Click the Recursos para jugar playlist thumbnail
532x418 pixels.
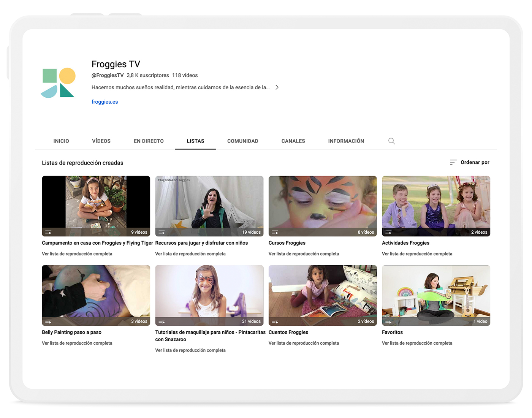[x=209, y=206]
